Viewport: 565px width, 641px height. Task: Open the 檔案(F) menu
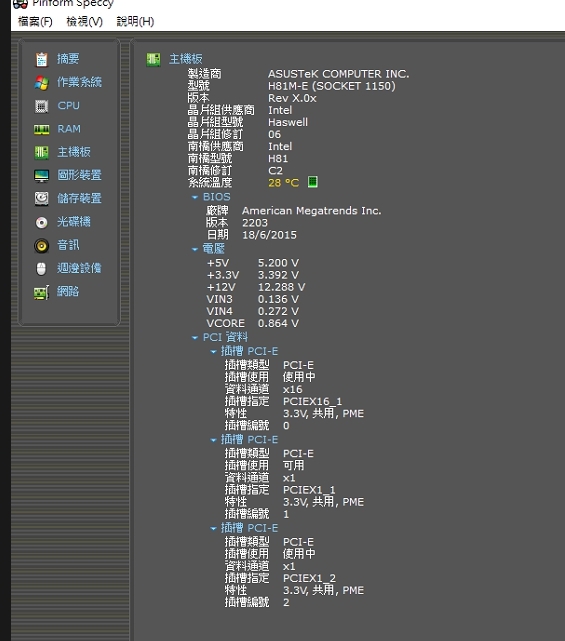35,21
